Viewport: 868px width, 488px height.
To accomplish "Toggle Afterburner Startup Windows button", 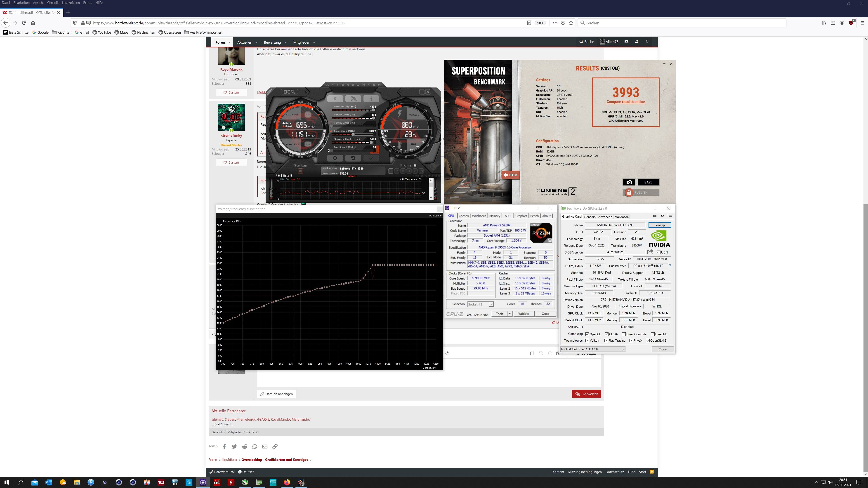I will (x=300, y=171).
